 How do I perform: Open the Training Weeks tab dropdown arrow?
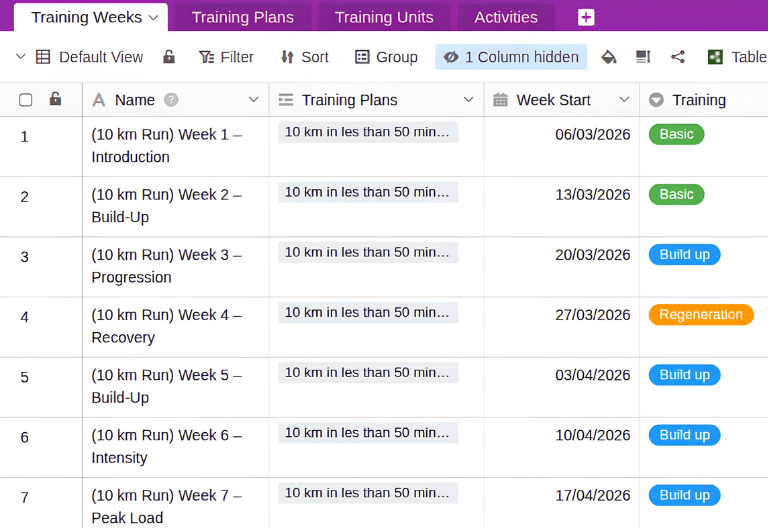click(x=153, y=18)
